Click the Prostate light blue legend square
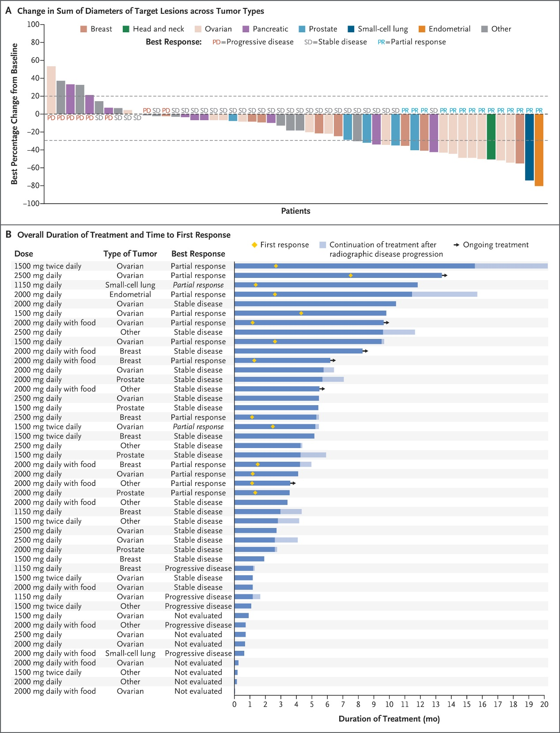This screenshot has width=560, height=733. (302, 29)
